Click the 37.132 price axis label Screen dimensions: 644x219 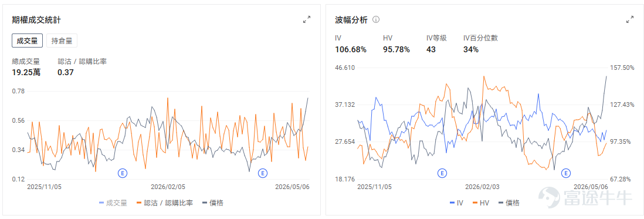(345, 105)
